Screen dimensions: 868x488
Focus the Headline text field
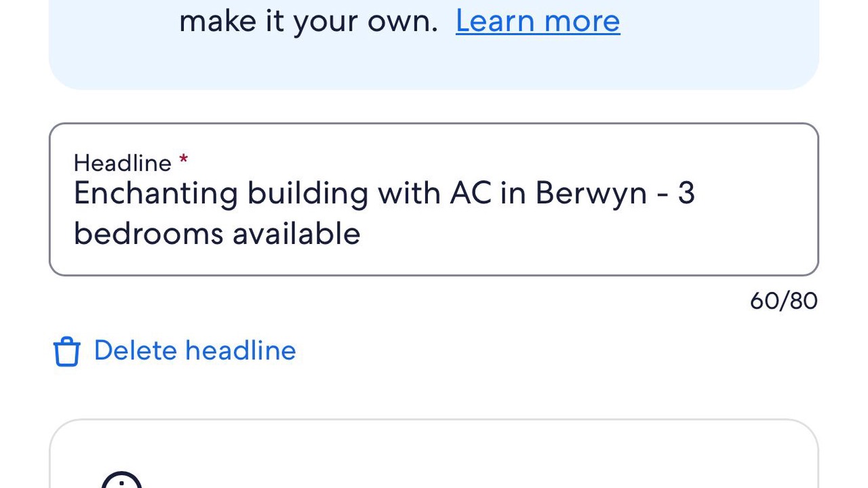[x=434, y=213]
